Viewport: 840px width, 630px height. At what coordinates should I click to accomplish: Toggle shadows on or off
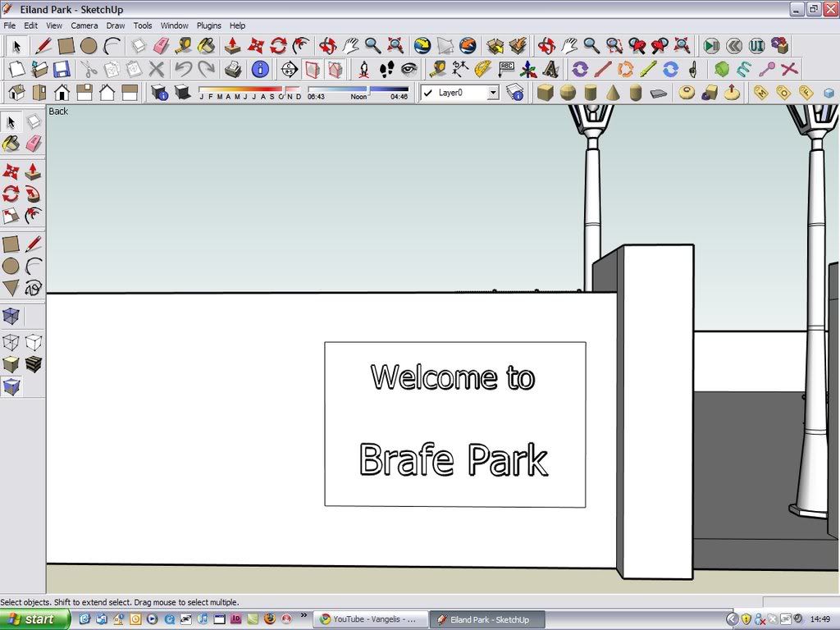coord(183,92)
